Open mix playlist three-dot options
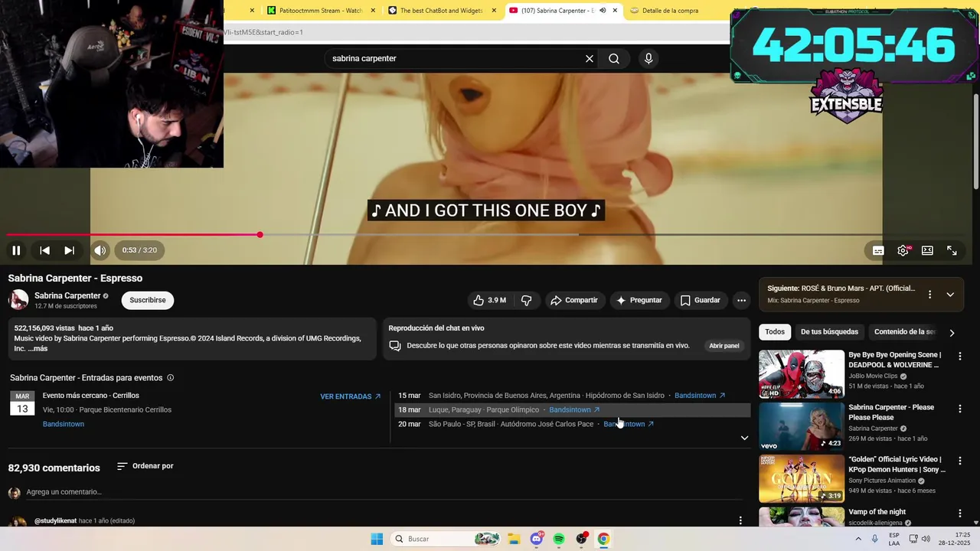Image resolution: width=980 pixels, height=551 pixels. pyautogui.click(x=929, y=295)
